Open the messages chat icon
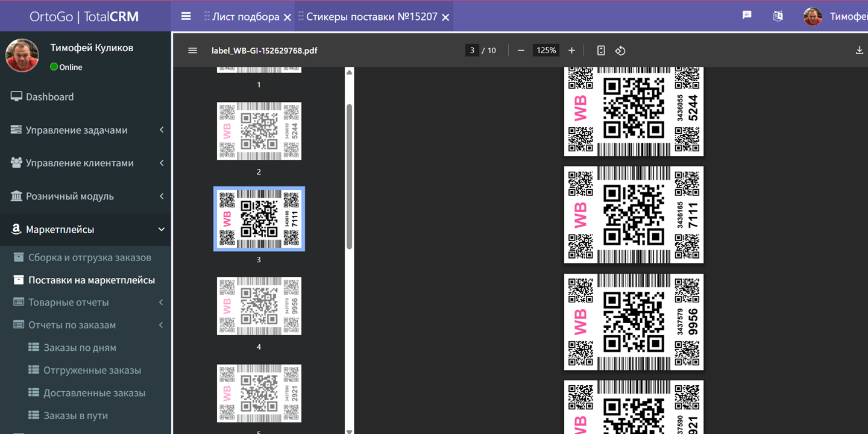The height and width of the screenshot is (434, 868). [747, 16]
